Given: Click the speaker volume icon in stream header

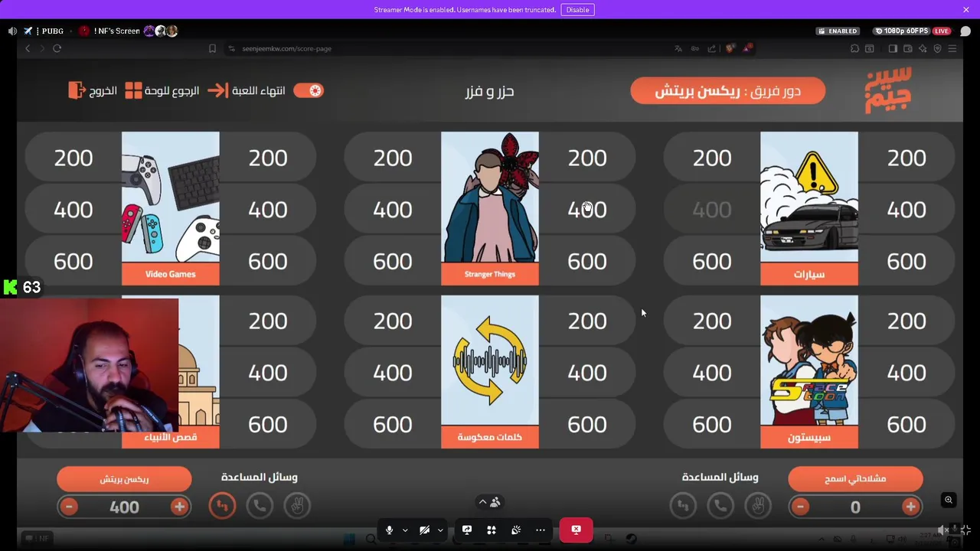Looking at the screenshot, I should (x=12, y=31).
